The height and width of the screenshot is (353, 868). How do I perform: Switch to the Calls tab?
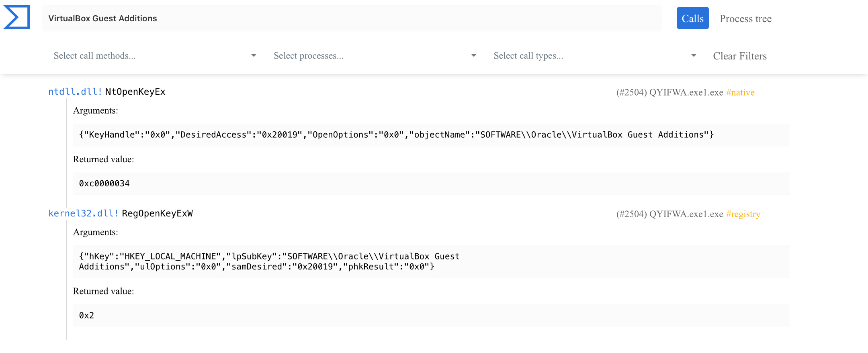[x=692, y=18]
